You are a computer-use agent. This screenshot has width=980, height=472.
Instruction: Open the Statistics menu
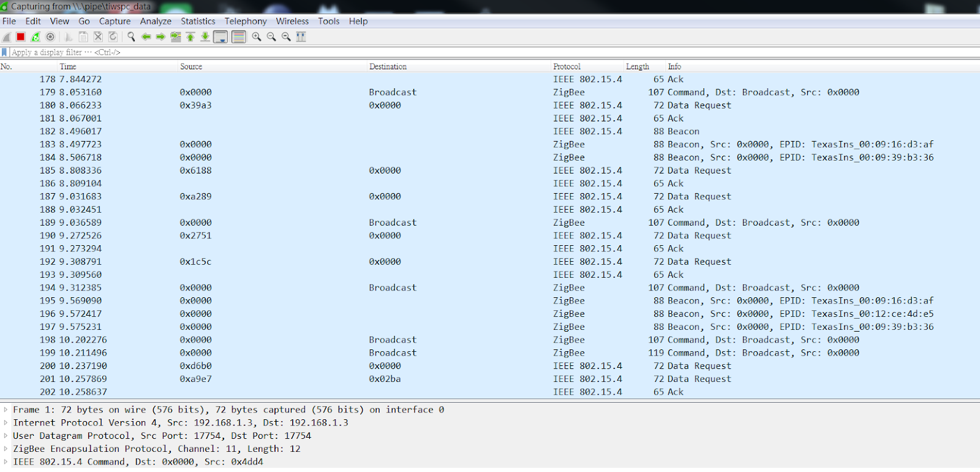198,21
